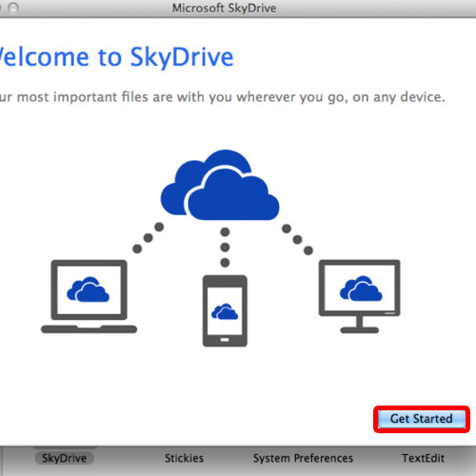Click dotted connector between cloud and laptop
The height and width of the screenshot is (476, 476).
click(x=149, y=238)
